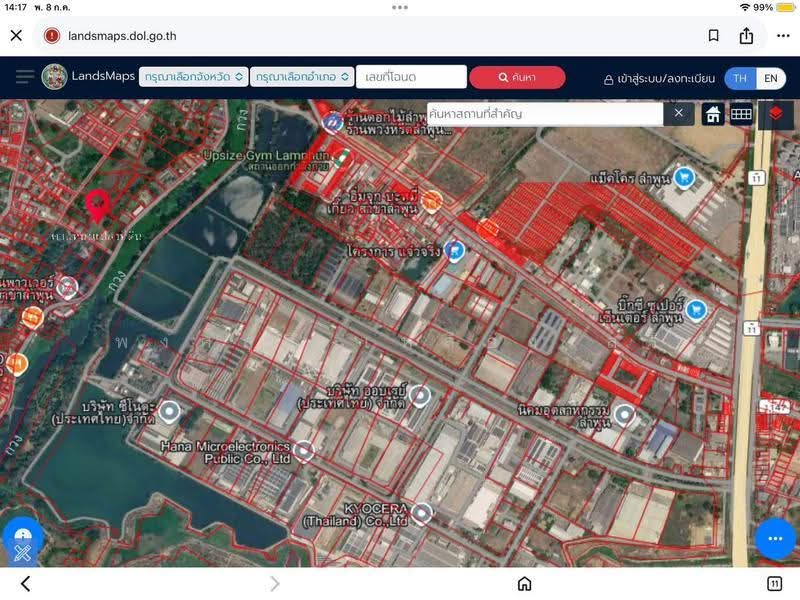Image resolution: width=800 pixels, height=600 pixels.
Task: Tap the Upsize Gym Lamphun marker
Action: pyautogui.click(x=344, y=157)
